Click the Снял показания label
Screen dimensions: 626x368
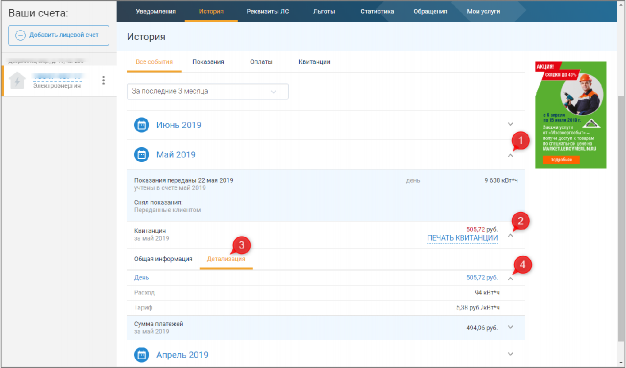tap(158, 202)
